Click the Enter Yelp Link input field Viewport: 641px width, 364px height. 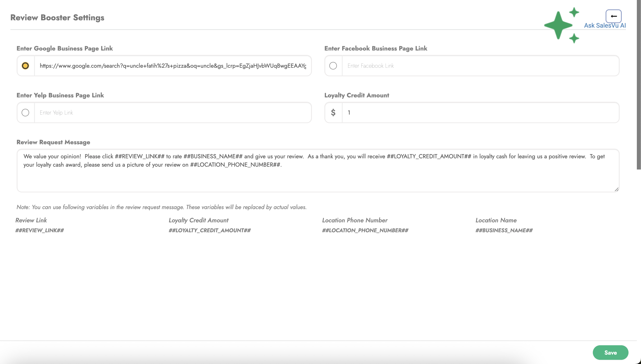(x=173, y=112)
